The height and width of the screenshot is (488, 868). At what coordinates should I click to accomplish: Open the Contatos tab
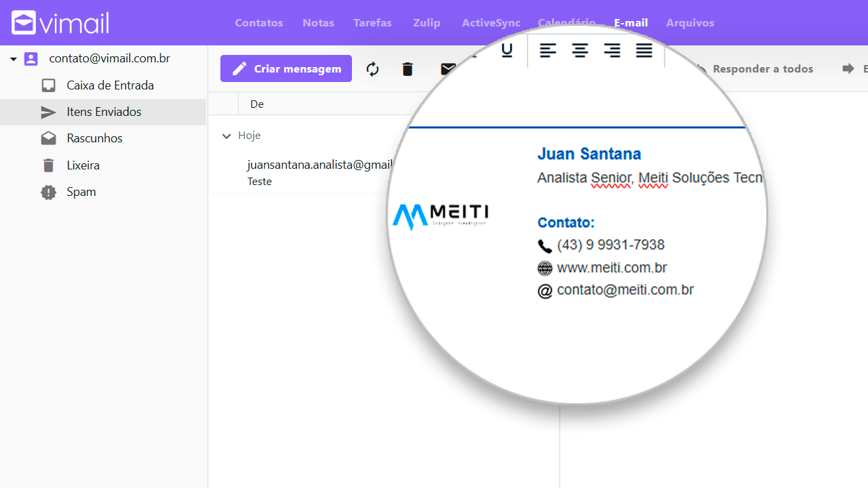259,23
